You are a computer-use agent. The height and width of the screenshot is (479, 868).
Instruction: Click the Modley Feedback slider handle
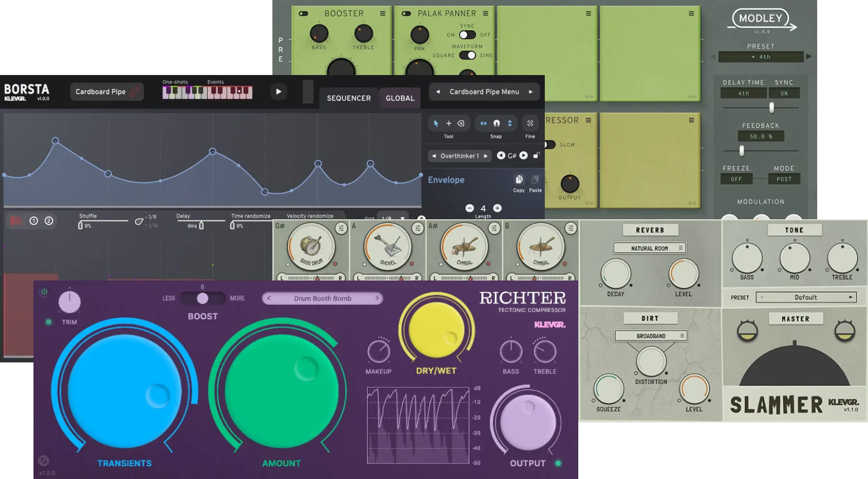click(x=742, y=151)
